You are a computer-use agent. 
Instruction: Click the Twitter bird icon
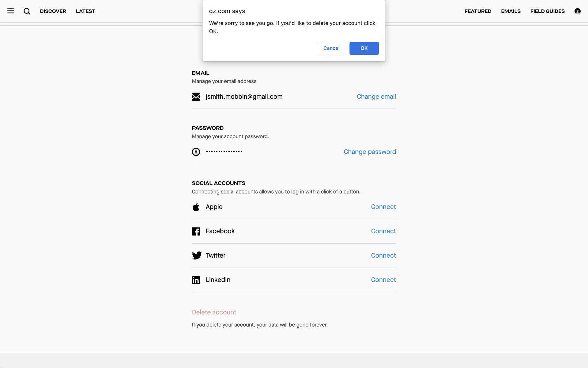(197, 255)
